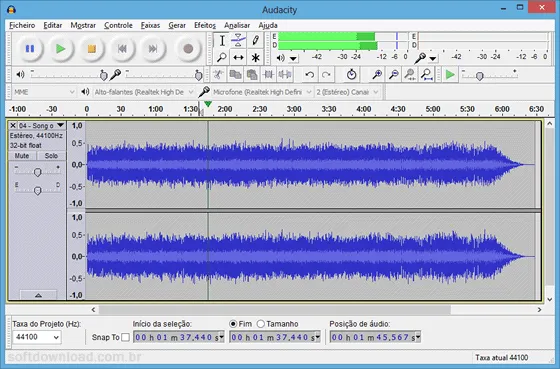Toggle the Snap To checkbox

click(125, 337)
